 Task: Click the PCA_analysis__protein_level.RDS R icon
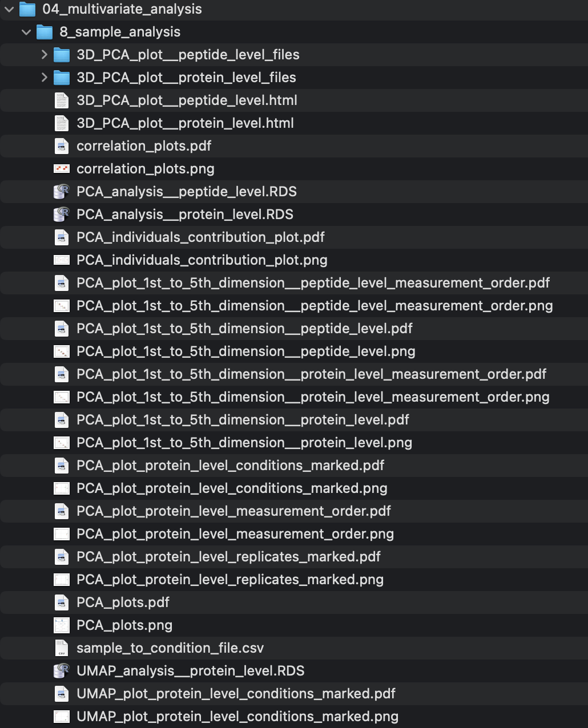[x=62, y=215]
